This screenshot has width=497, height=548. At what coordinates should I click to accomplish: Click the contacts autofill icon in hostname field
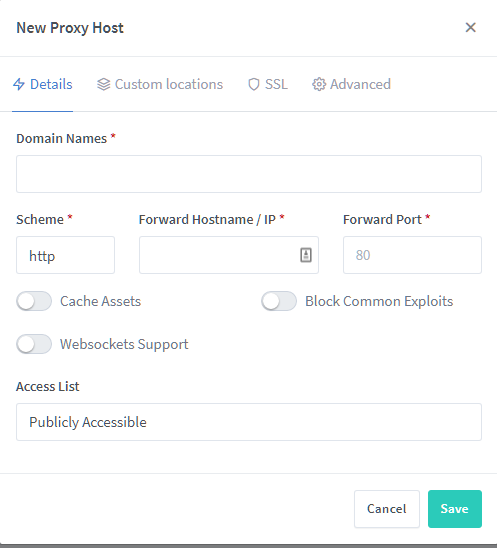pyautogui.click(x=306, y=255)
